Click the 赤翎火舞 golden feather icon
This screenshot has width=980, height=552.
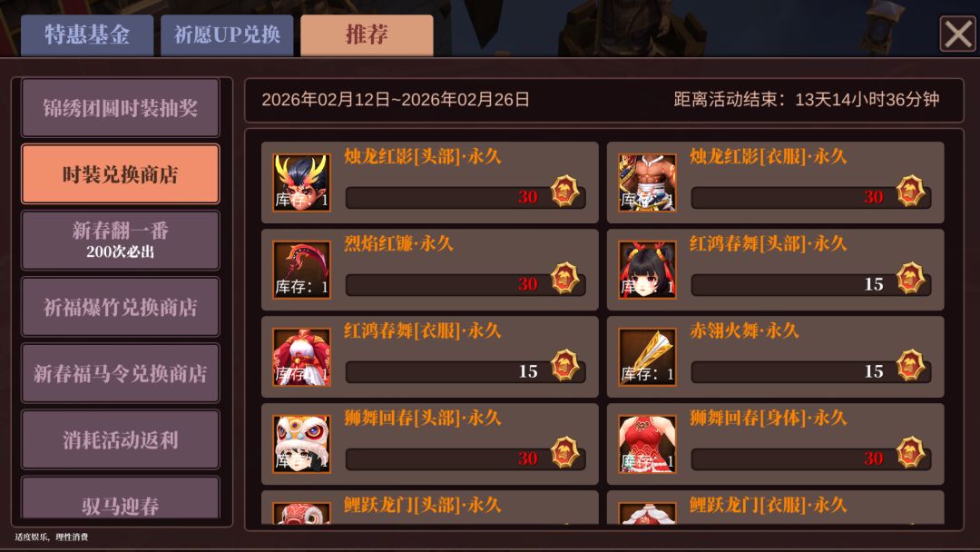click(x=647, y=357)
